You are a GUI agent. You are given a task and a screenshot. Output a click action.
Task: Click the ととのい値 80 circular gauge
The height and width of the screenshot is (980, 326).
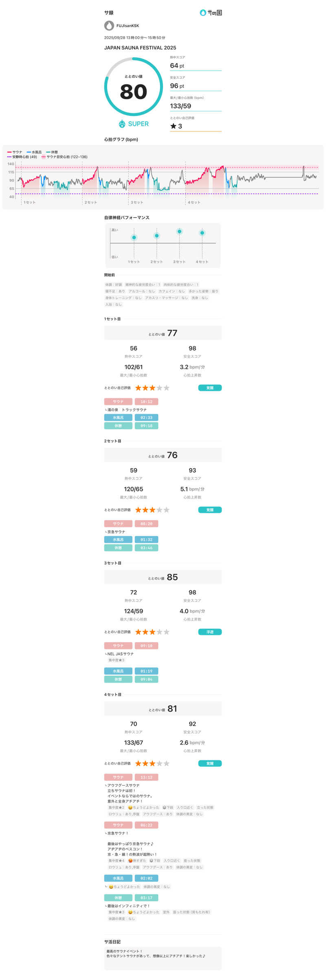[134, 87]
